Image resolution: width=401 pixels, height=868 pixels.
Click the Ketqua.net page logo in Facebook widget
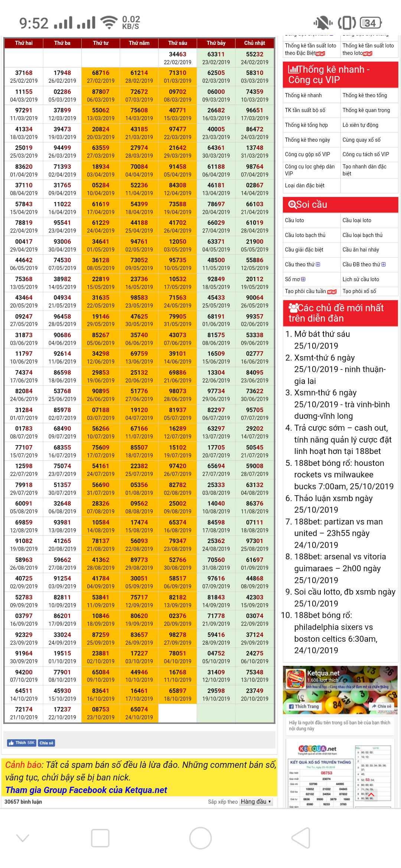pos(295,679)
